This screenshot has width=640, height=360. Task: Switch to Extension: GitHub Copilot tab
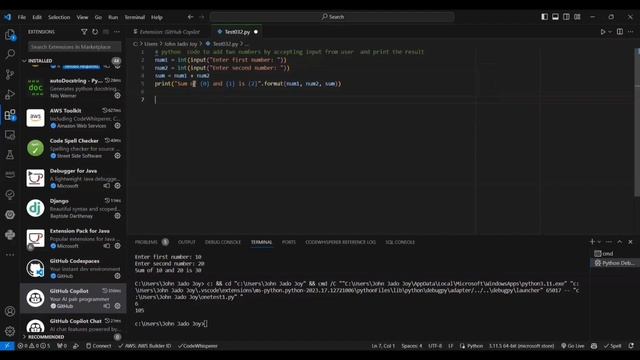pyautogui.click(x=169, y=32)
